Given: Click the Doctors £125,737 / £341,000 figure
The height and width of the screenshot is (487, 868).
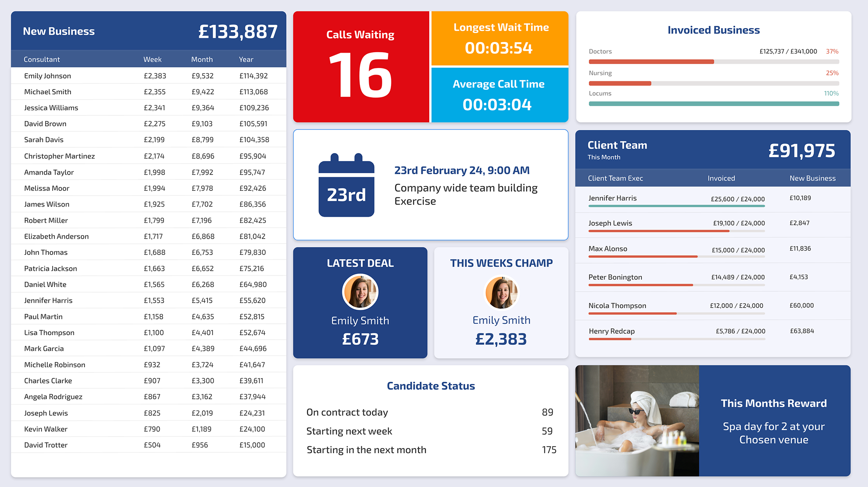Looking at the screenshot, I should (x=788, y=51).
